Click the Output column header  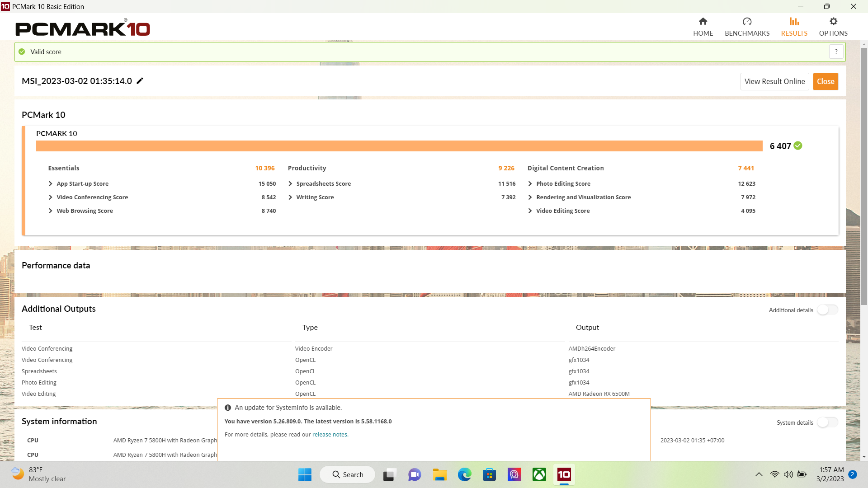587,328
